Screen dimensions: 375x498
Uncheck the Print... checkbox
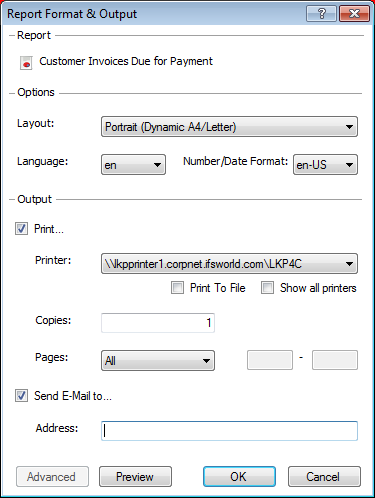21,229
